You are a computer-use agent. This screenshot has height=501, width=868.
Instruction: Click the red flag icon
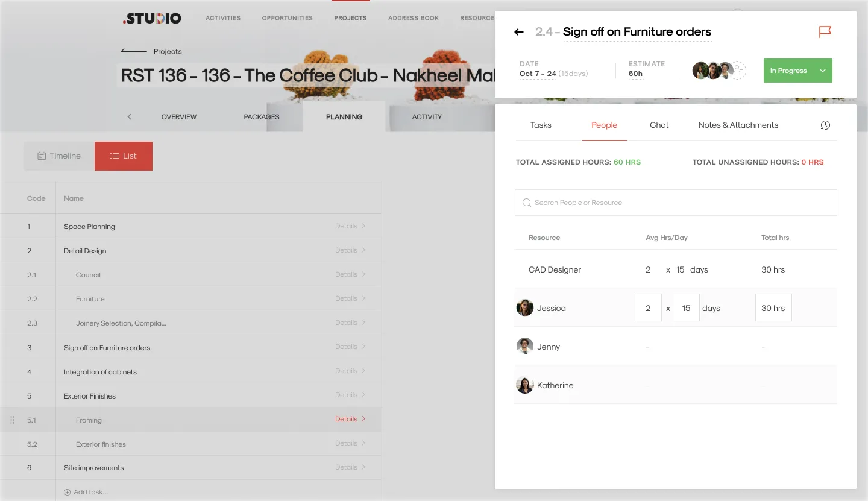click(825, 32)
